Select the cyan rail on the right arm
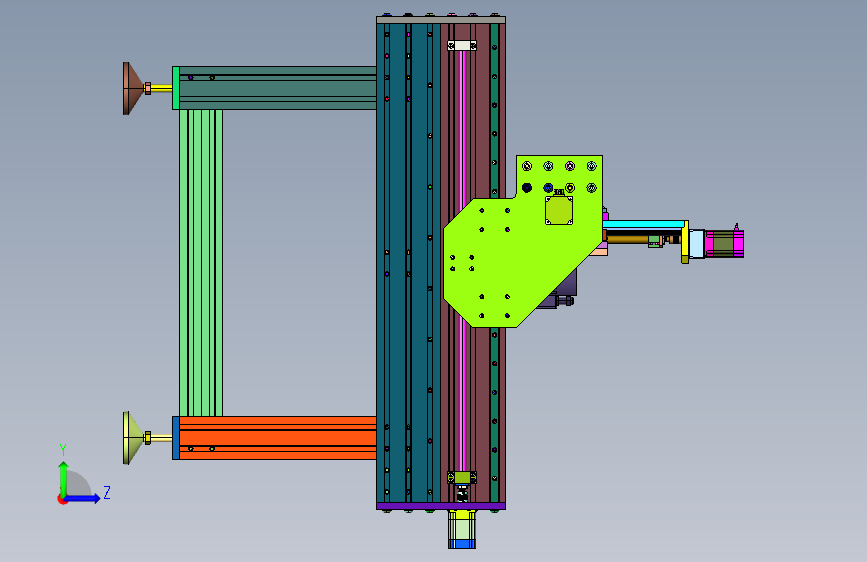 coord(644,224)
